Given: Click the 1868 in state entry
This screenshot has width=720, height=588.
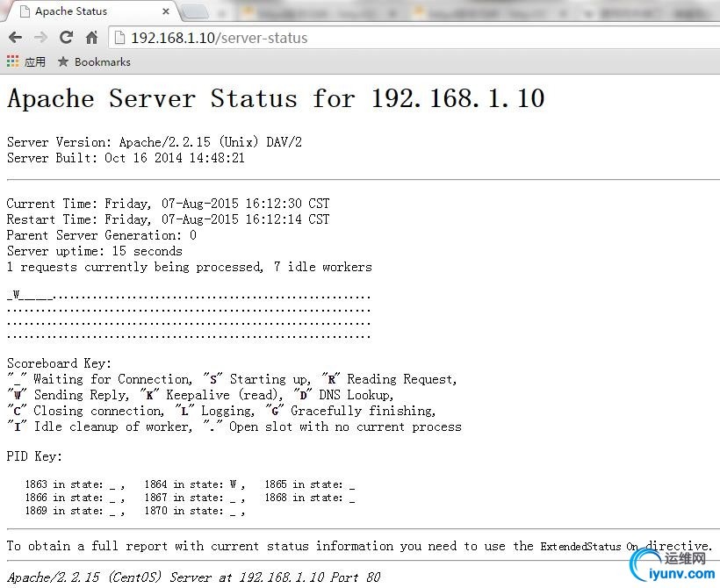Looking at the screenshot, I should pyautogui.click(x=309, y=498).
